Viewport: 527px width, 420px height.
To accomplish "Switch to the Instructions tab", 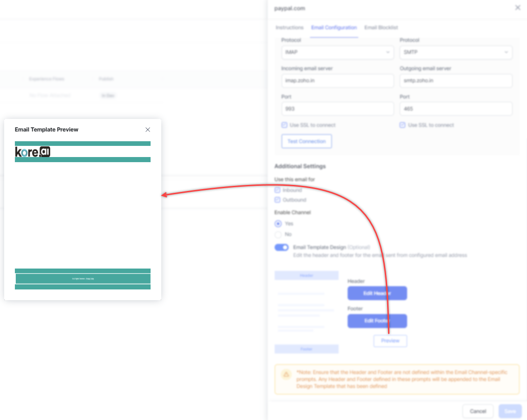I will coord(290,28).
